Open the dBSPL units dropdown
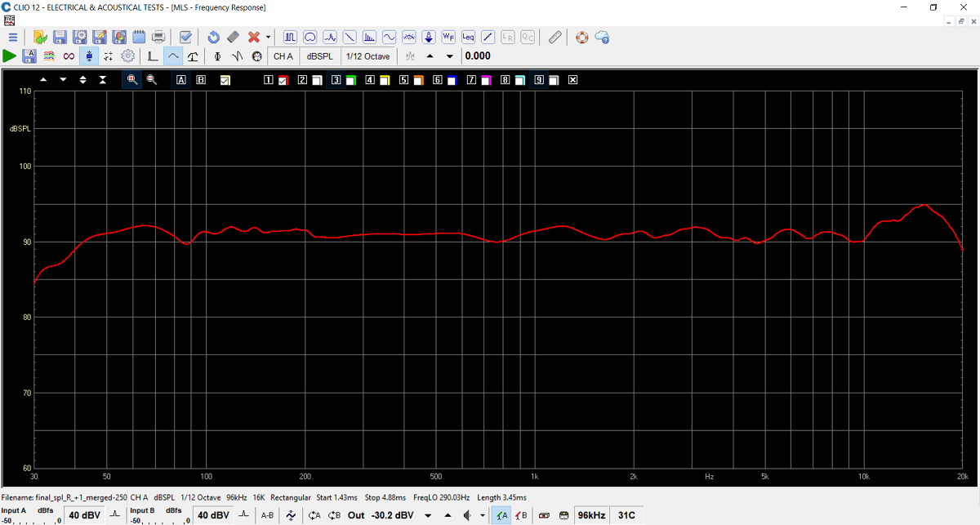This screenshot has height=525, width=980. click(x=319, y=56)
